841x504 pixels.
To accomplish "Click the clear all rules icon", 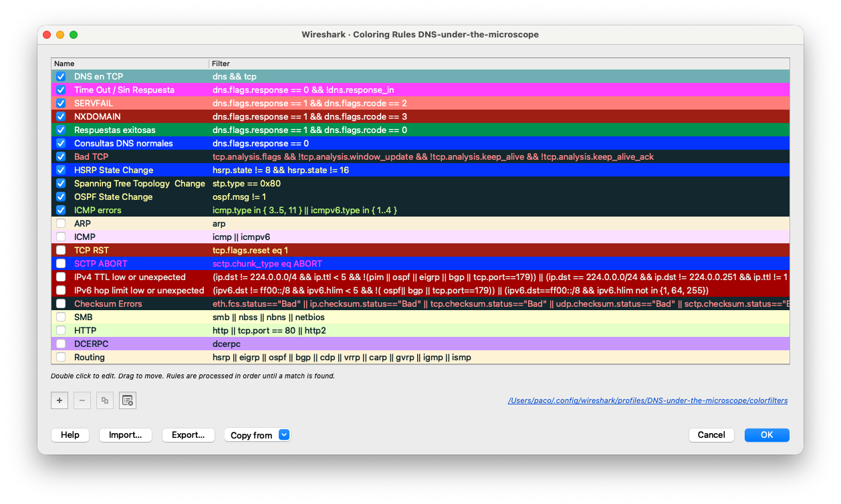I will (x=128, y=400).
